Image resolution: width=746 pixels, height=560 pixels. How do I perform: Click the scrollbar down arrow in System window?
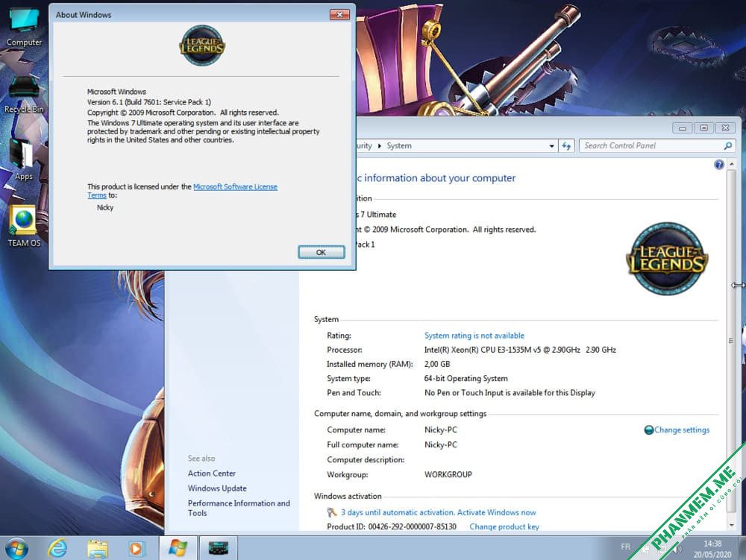[x=732, y=525]
